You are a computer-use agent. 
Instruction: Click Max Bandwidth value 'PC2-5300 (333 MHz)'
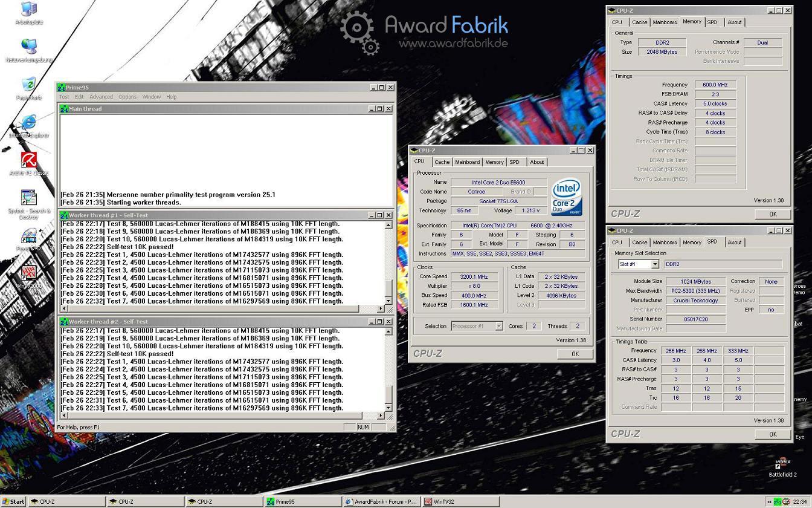[x=695, y=291]
